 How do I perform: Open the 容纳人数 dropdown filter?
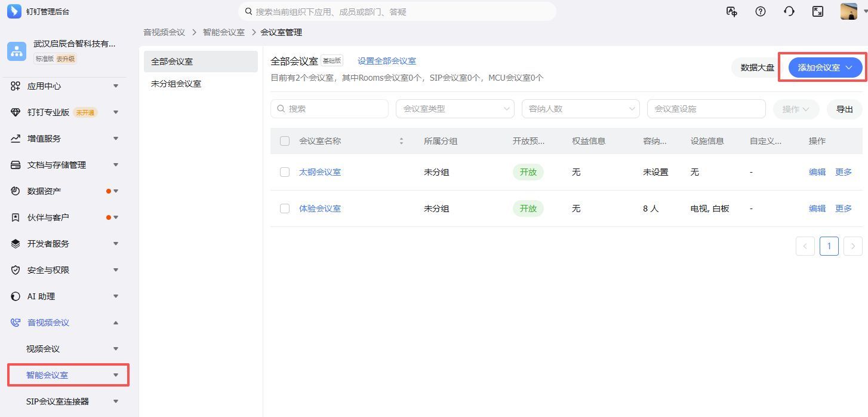coord(580,109)
